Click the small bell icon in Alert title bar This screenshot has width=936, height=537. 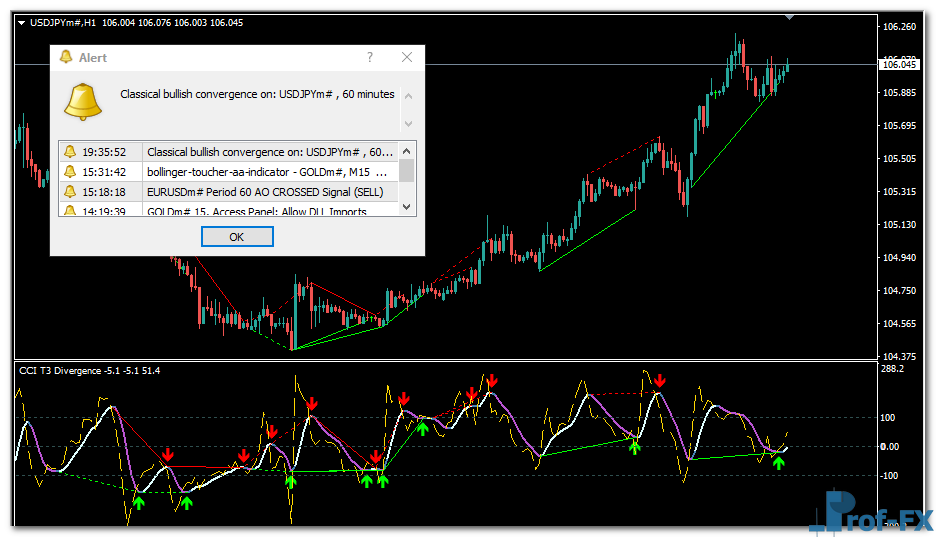[x=66, y=58]
